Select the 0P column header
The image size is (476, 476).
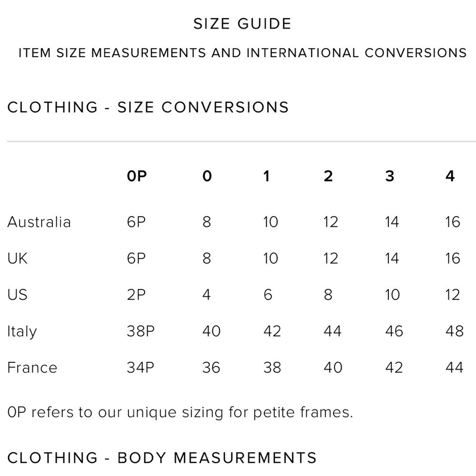137,176
